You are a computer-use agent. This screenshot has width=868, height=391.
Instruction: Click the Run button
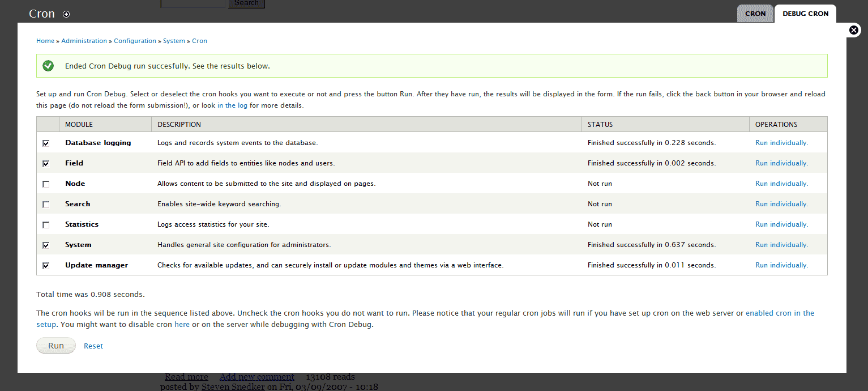(x=56, y=346)
